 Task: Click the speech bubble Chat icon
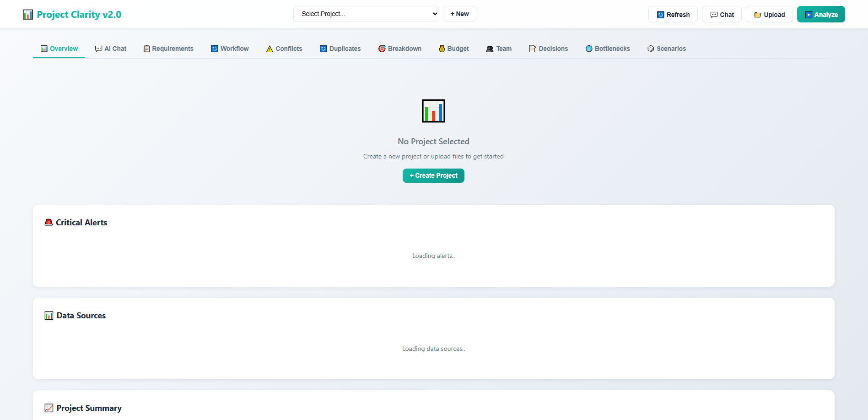714,15
